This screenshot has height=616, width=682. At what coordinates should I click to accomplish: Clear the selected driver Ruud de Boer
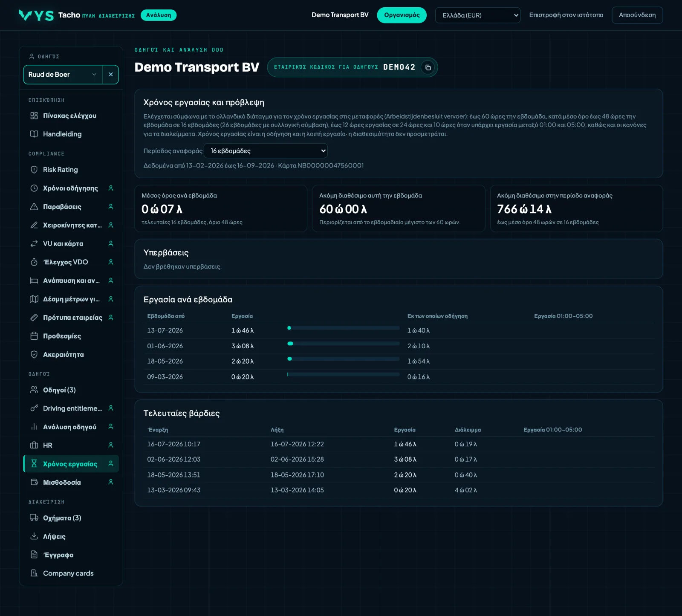(111, 75)
